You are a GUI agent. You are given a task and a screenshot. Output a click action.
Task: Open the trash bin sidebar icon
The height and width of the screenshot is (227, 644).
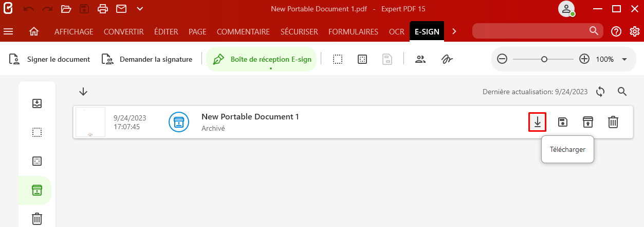click(x=37, y=219)
